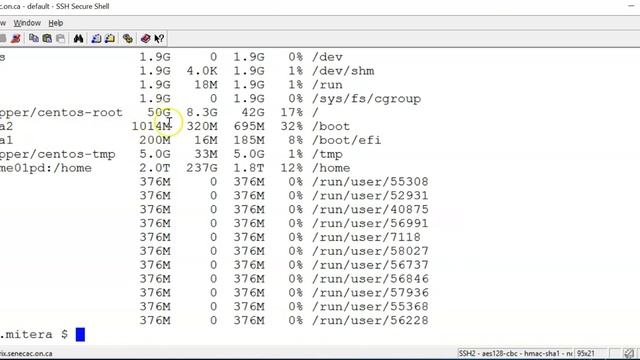640x360 pixels.
Task: Click the 695M available value
Action: tap(249, 127)
